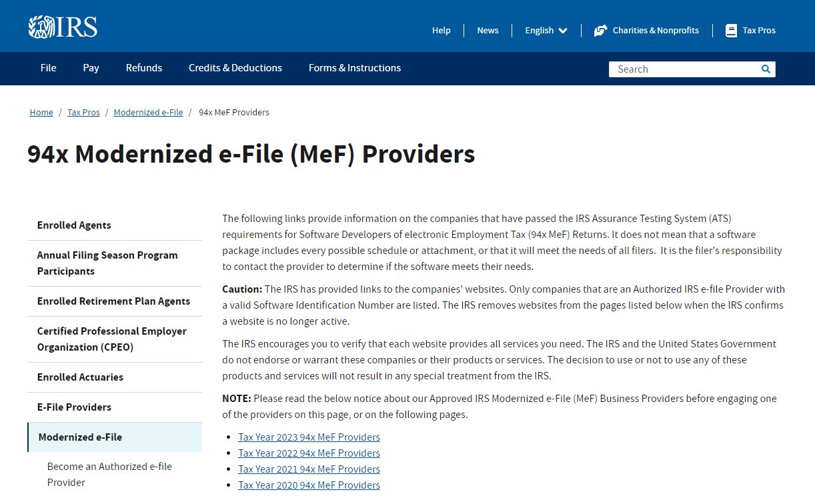This screenshot has height=504, width=815.
Task: Open the Credits & Deductions menu
Action: pos(235,68)
